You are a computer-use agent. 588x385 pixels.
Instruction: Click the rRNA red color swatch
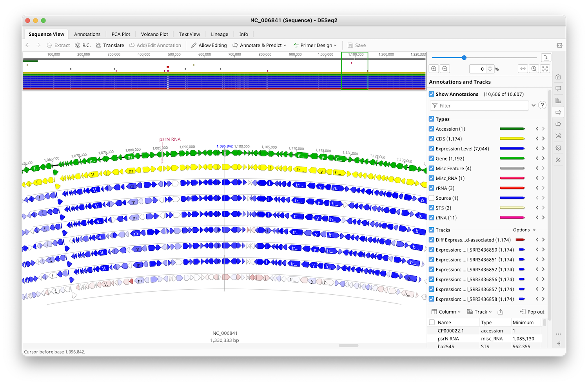pos(512,188)
